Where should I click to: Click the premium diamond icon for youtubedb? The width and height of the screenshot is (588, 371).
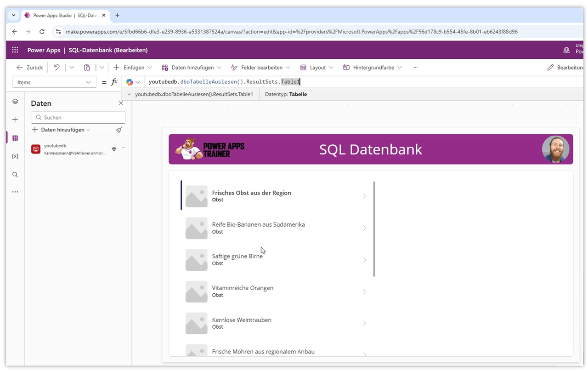click(114, 149)
